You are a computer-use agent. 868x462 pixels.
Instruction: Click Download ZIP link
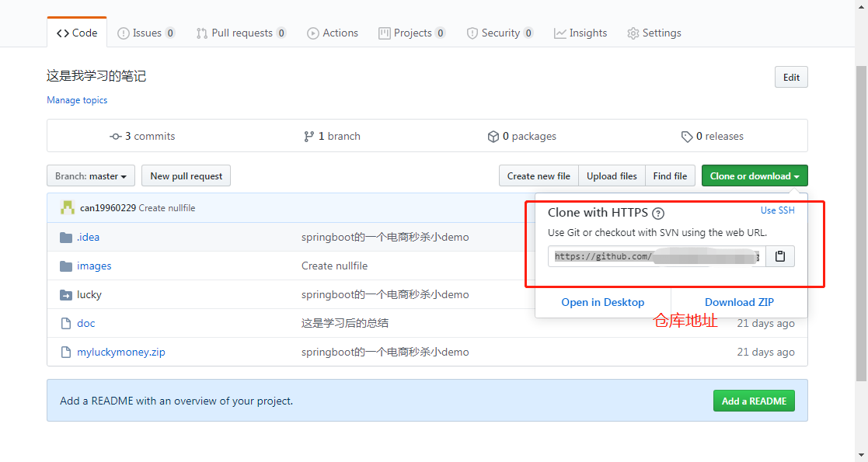(739, 302)
